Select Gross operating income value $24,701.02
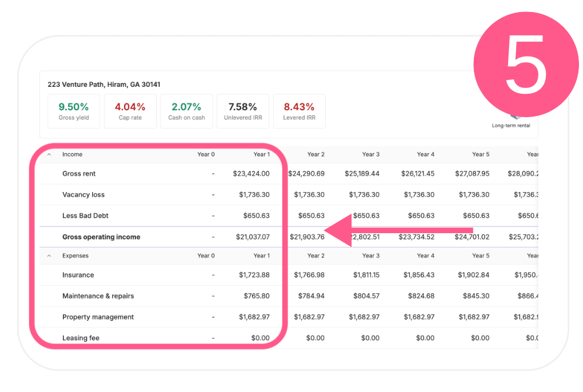The width and height of the screenshot is (583, 392). (x=472, y=237)
